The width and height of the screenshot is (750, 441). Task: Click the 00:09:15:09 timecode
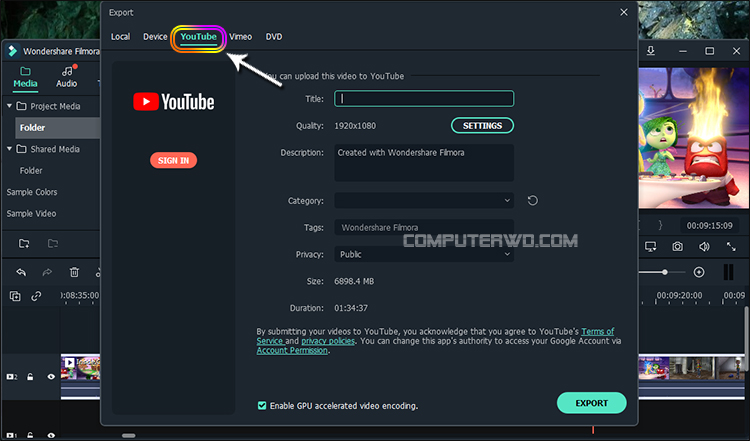click(x=709, y=225)
